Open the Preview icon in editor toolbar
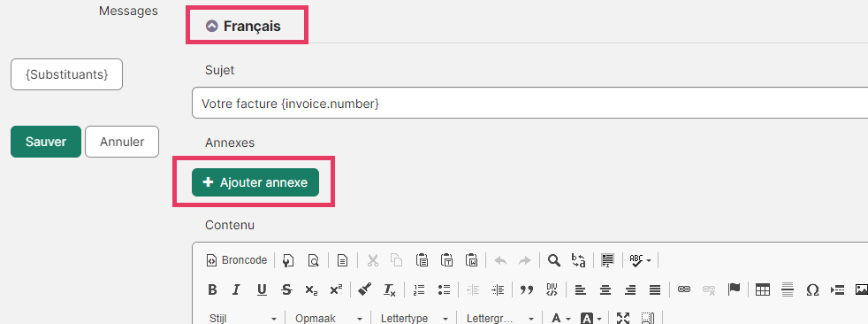This screenshot has height=324, width=868. point(313,260)
